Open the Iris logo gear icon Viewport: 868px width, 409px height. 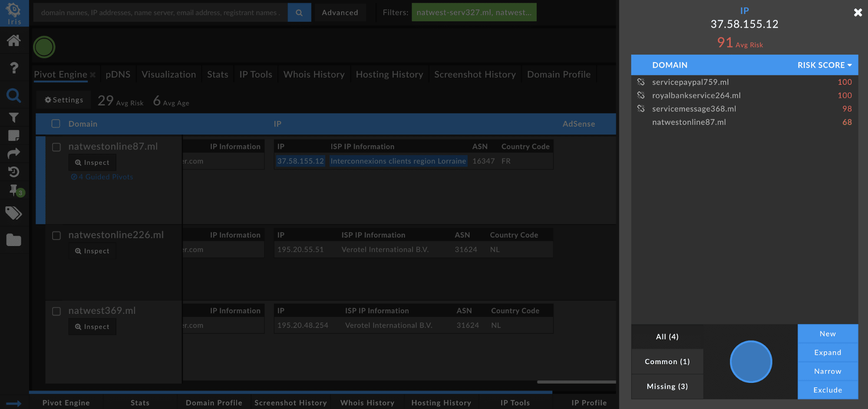(14, 13)
